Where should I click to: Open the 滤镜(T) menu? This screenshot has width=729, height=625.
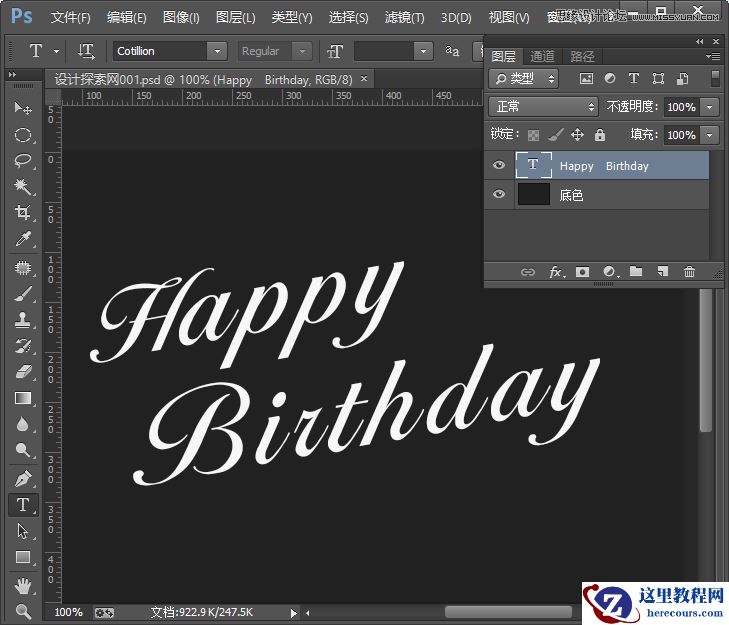pos(404,17)
